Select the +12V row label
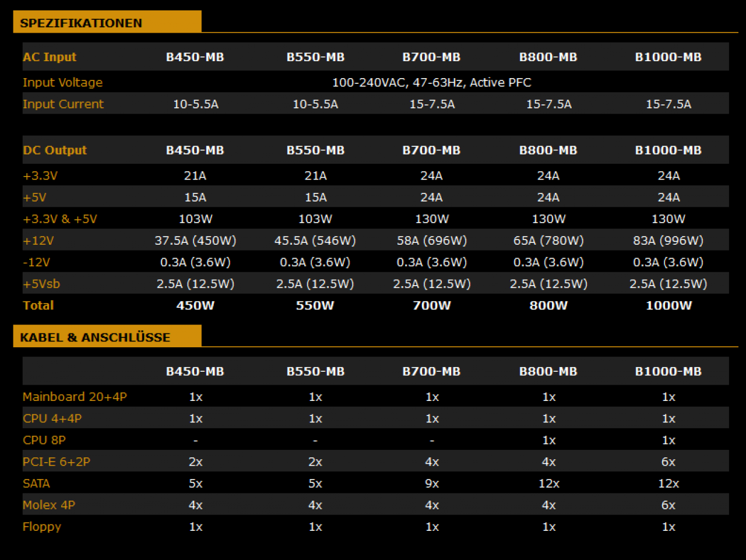The image size is (746, 560). pos(38,241)
